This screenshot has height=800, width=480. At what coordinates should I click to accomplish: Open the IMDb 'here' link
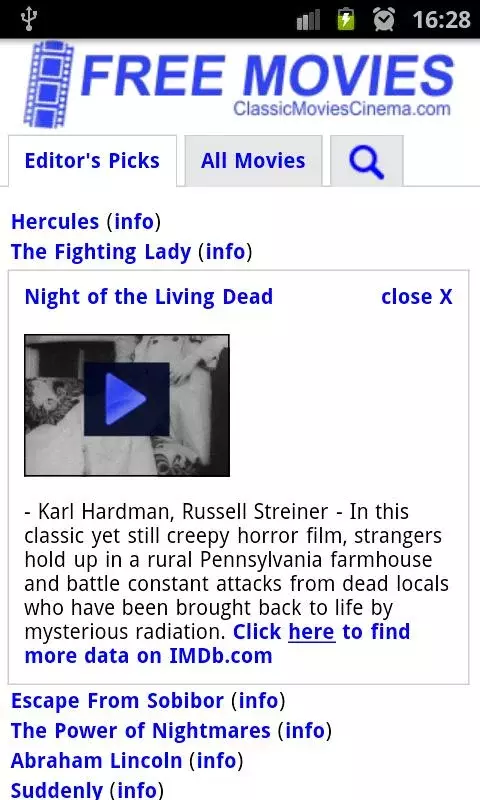pyautogui.click(x=312, y=632)
